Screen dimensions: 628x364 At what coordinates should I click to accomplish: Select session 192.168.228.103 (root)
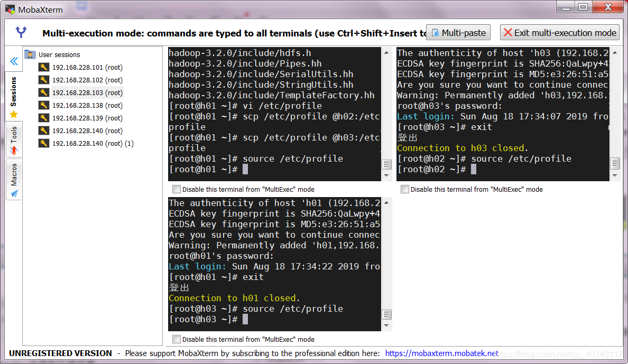click(x=87, y=92)
